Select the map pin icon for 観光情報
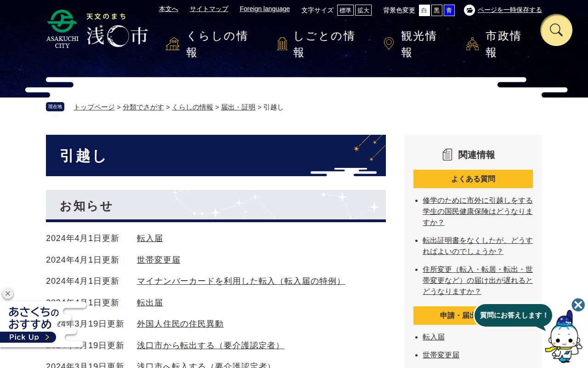Viewport: 588px width, 368px height. 389,43
